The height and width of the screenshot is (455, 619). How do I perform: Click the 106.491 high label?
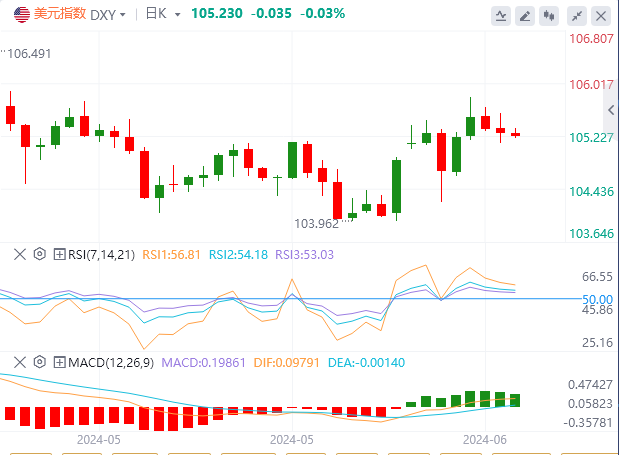tap(29, 53)
